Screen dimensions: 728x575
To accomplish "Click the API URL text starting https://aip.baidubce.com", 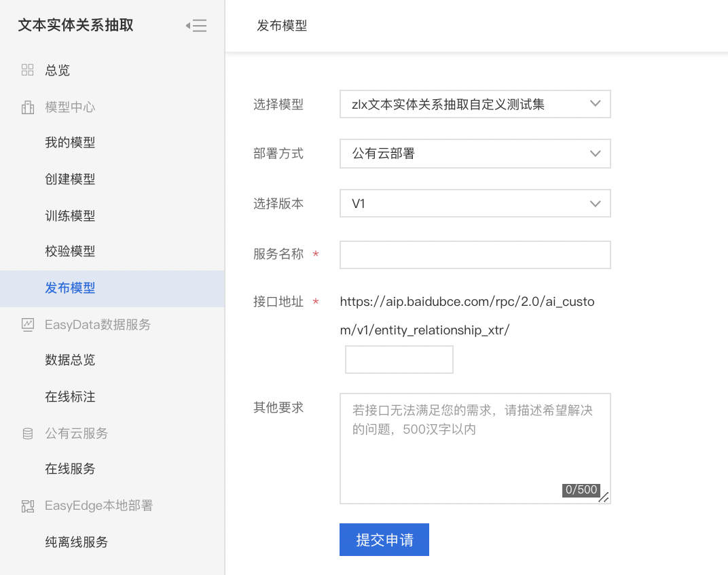I will point(467,315).
